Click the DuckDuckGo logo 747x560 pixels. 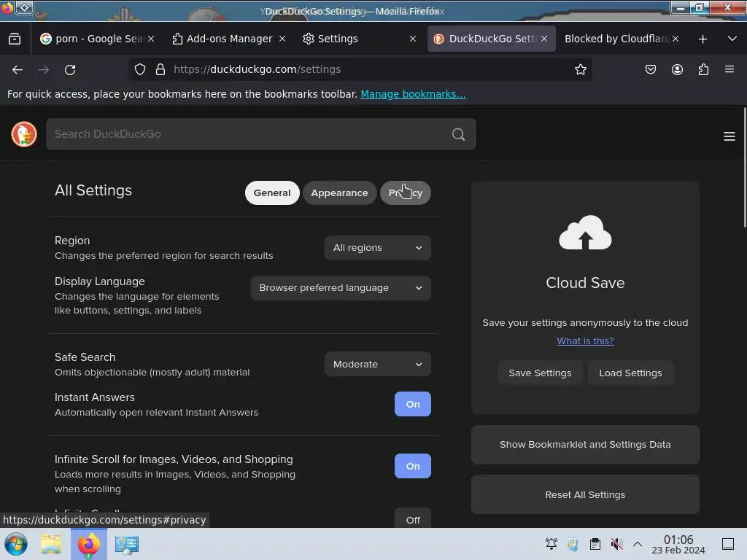click(x=24, y=134)
